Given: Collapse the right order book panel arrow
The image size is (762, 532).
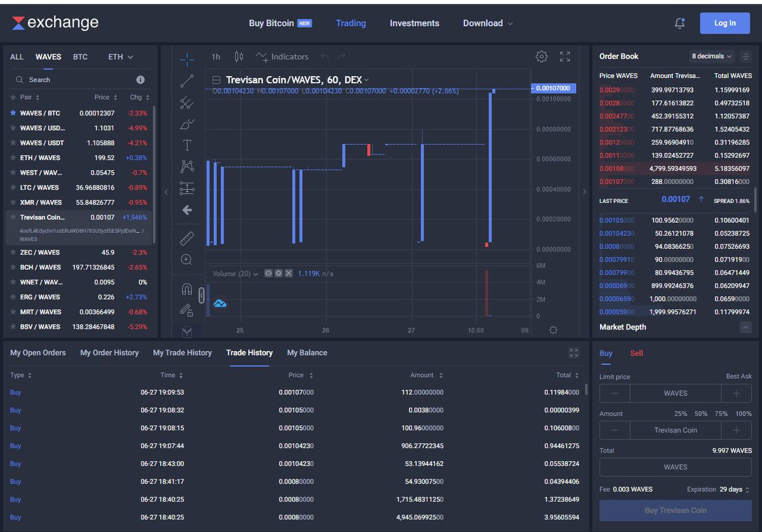Looking at the screenshot, I should [x=584, y=192].
